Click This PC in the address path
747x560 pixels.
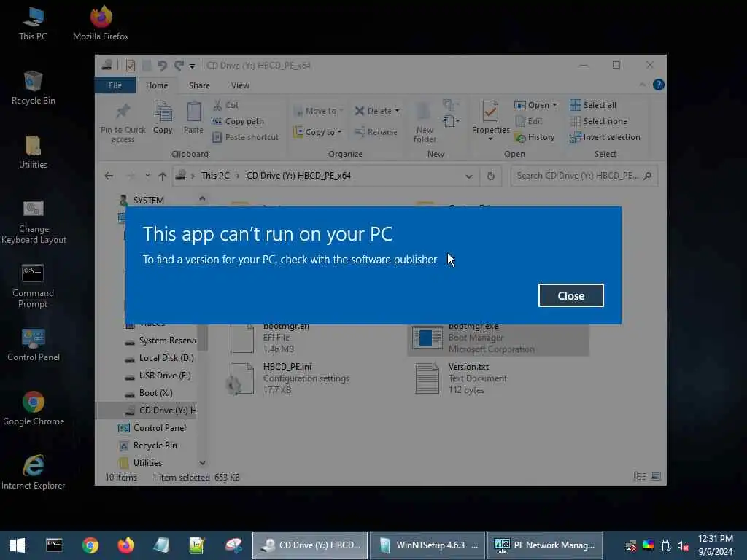215,176
